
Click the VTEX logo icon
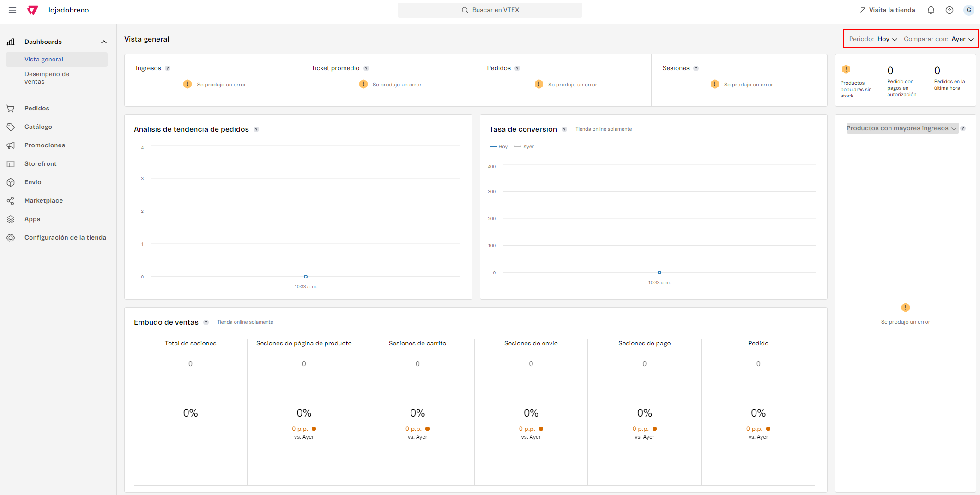coord(33,10)
